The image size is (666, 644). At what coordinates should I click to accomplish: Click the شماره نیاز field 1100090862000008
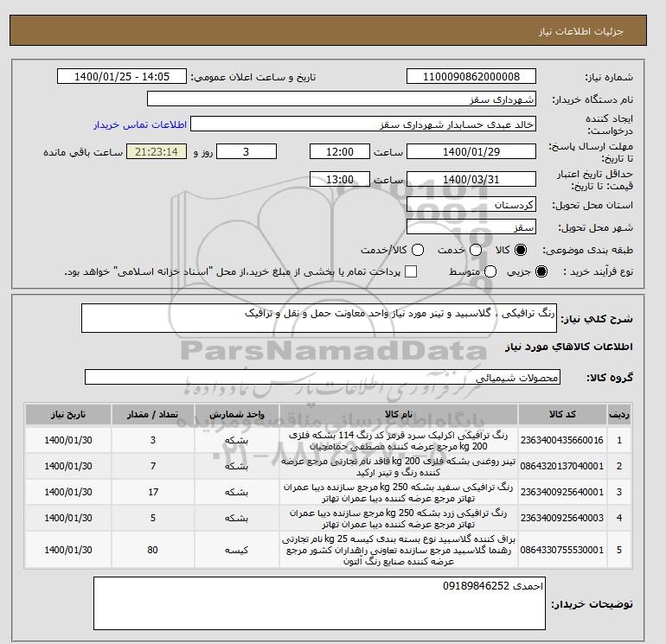coord(471,76)
